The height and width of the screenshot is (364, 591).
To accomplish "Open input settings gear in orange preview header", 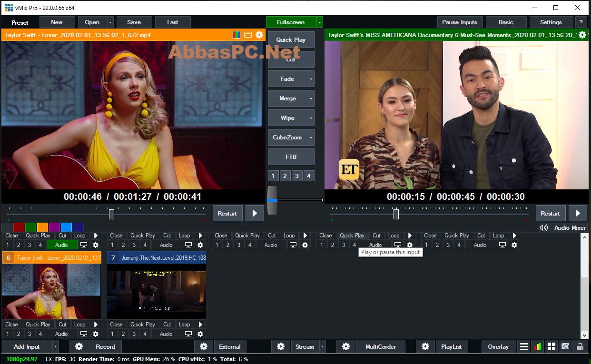I will (x=259, y=35).
